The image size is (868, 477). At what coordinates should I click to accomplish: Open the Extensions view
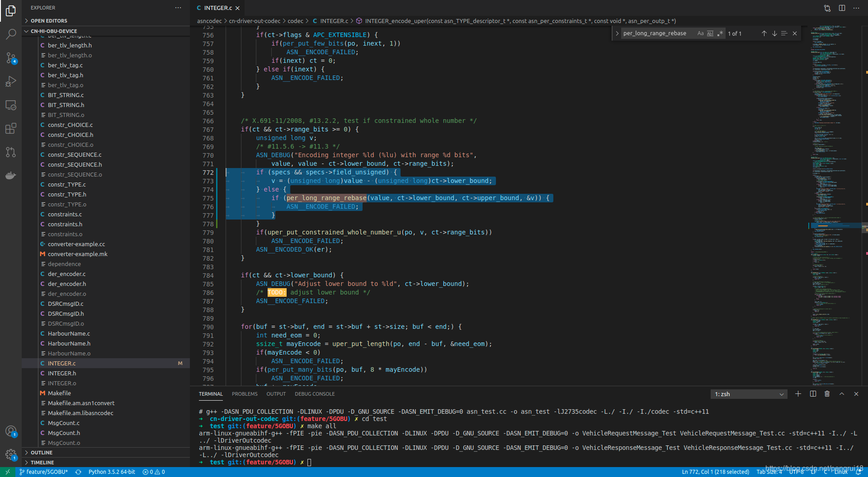11,128
